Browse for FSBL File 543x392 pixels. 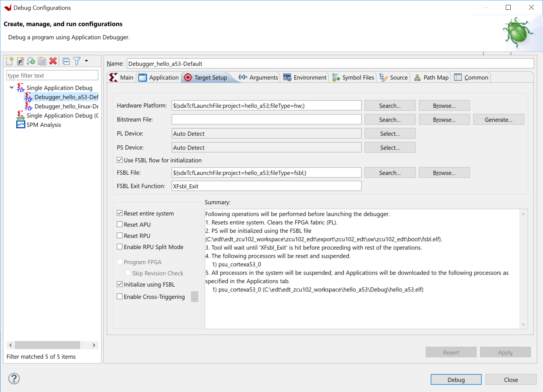point(444,173)
